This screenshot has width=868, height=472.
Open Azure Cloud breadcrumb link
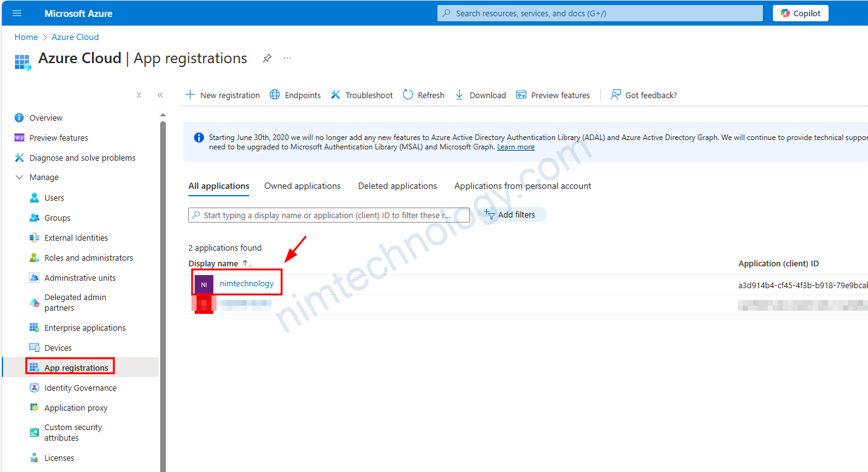75,37
